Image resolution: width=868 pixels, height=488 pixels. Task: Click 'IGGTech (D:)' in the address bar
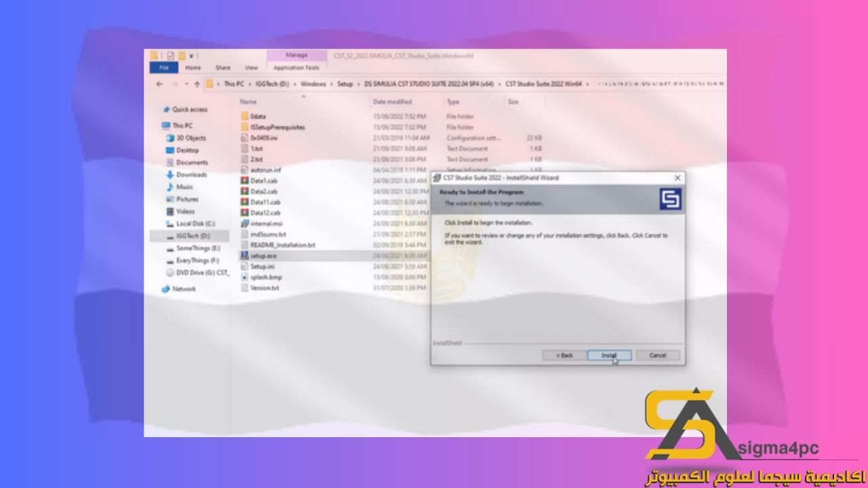click(271, 84)
